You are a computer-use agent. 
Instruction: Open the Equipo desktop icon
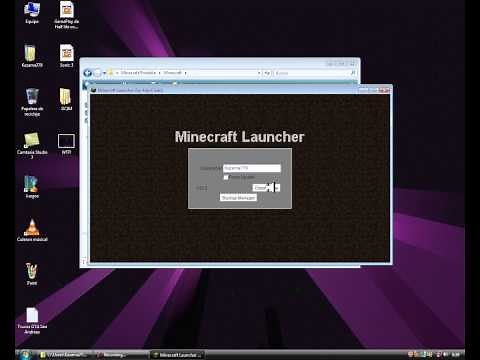pos(32,12)
